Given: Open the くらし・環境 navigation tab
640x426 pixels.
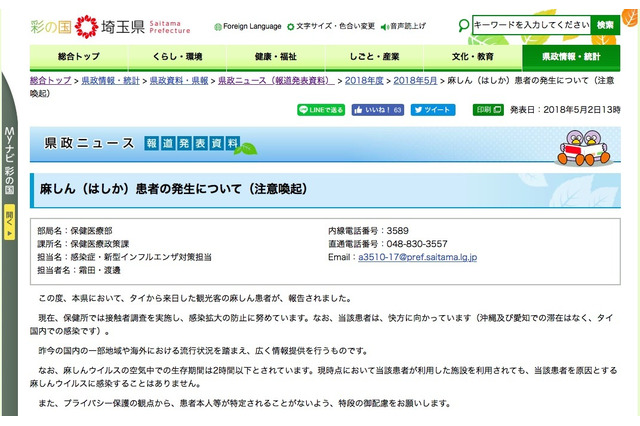Looking at the screenshot, I should 177,57.
